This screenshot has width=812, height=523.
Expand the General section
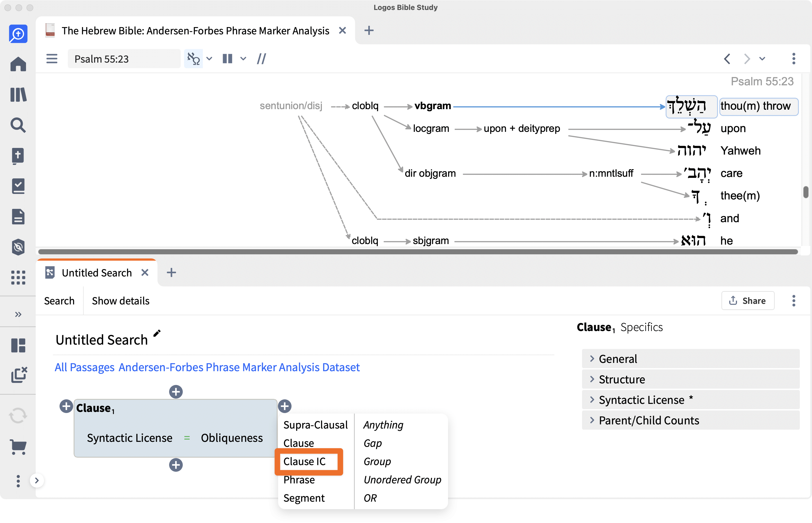coord(691,359)
